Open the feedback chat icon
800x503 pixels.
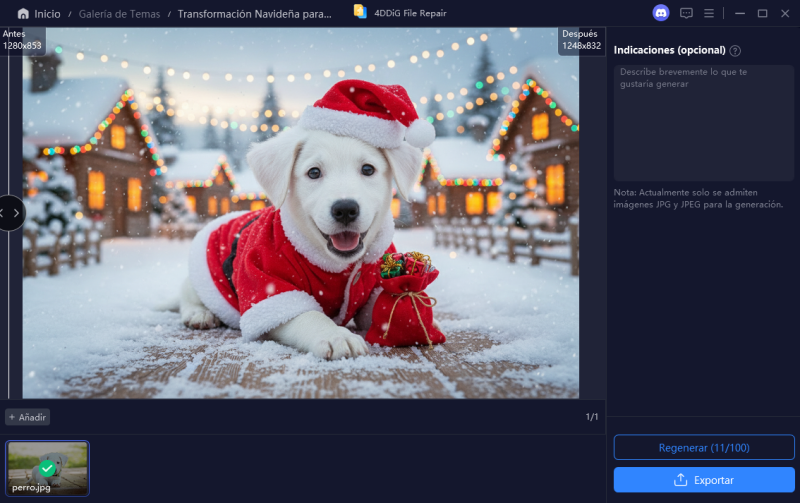pos(686,13)
